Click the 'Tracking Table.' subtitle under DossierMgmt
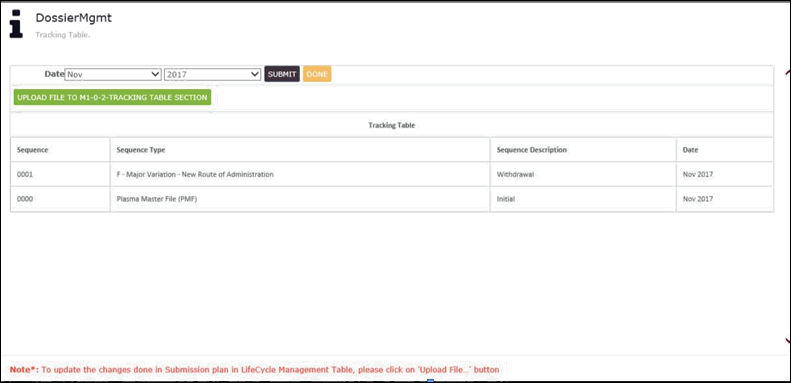This screenshot has width=791, height=383. click(x=63, y=35)
